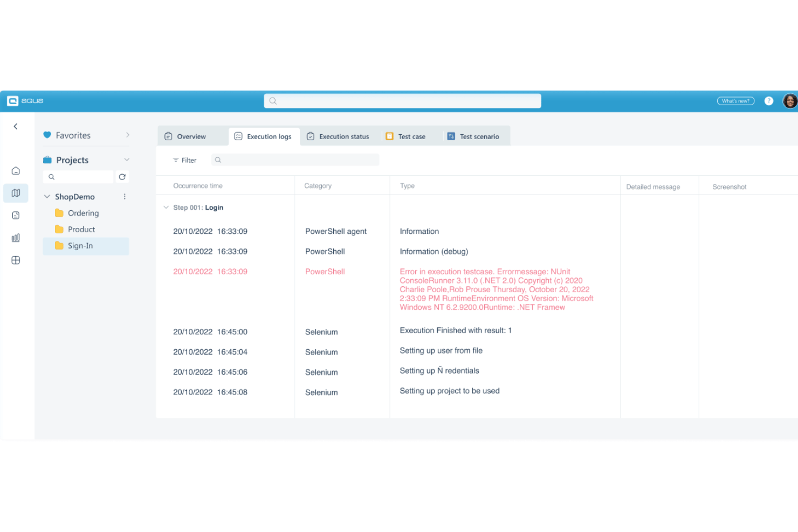
Task: Expand the Favorites section chevron
Action: coord(127,135)
